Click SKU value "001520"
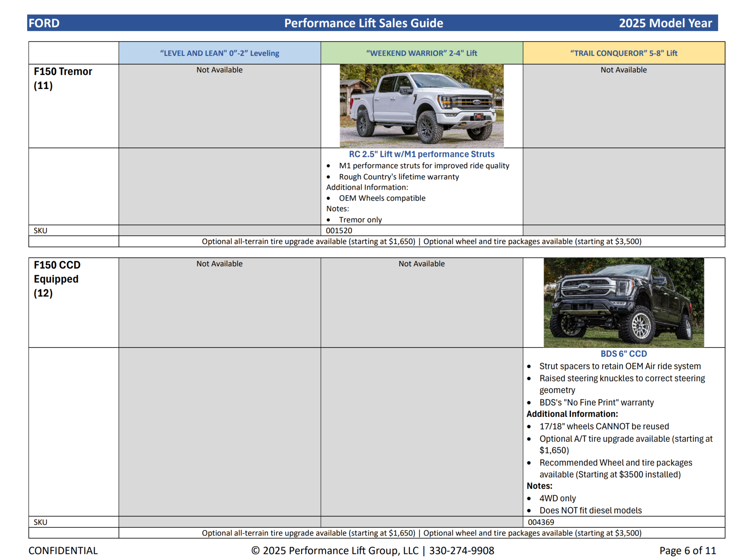 (x=339, y=230)
